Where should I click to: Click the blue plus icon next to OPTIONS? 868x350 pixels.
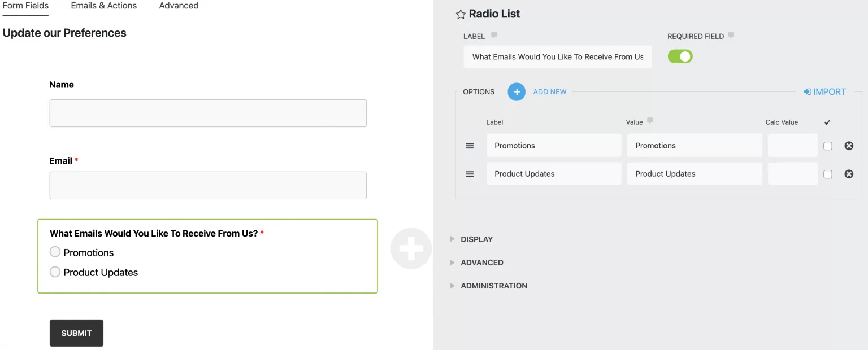516,91
